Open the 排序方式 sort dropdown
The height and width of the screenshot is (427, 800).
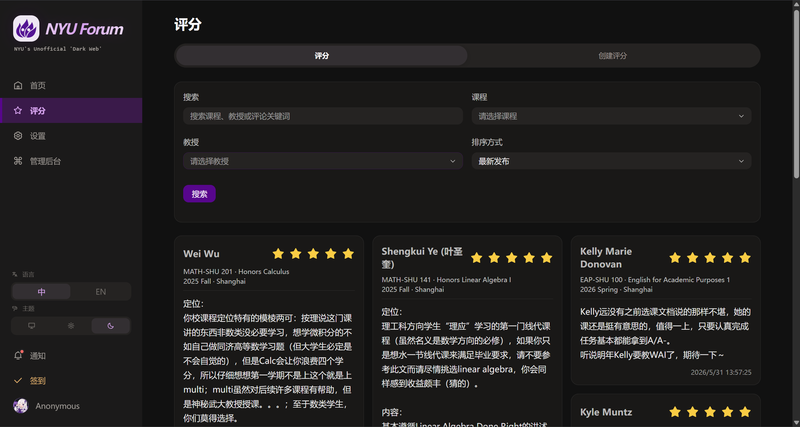(x=611, y=161)
